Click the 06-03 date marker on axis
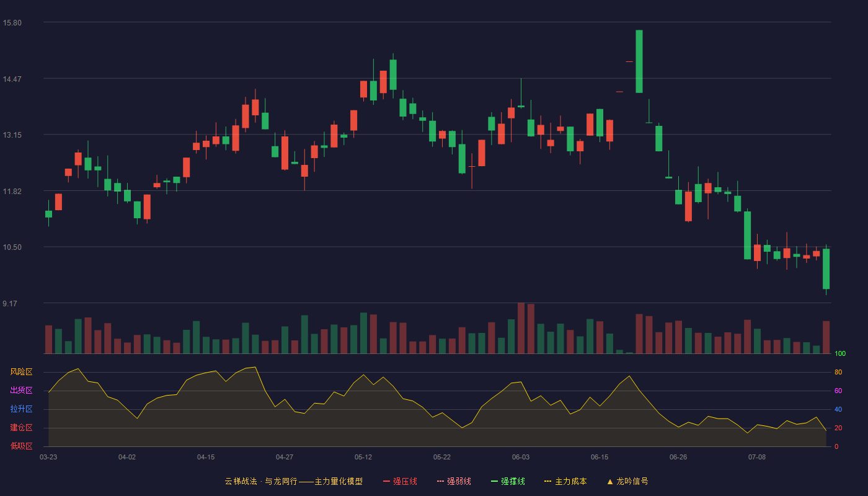 [x=521, y=457]
